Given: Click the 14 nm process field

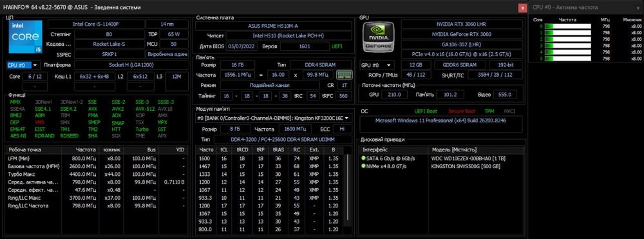Looking at the screenshot, I should 167,24.
